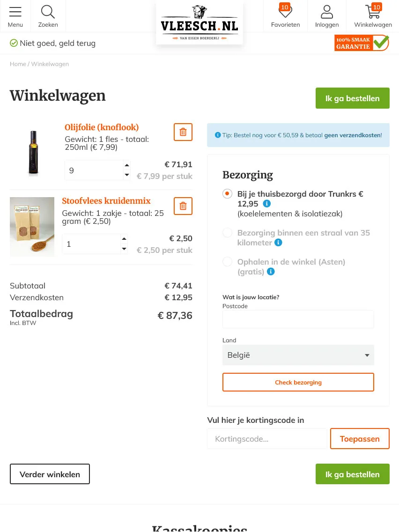This screenshot has width=399, height=532.
Task: Open Favorieten heart icon
Action: pos(285,12)
